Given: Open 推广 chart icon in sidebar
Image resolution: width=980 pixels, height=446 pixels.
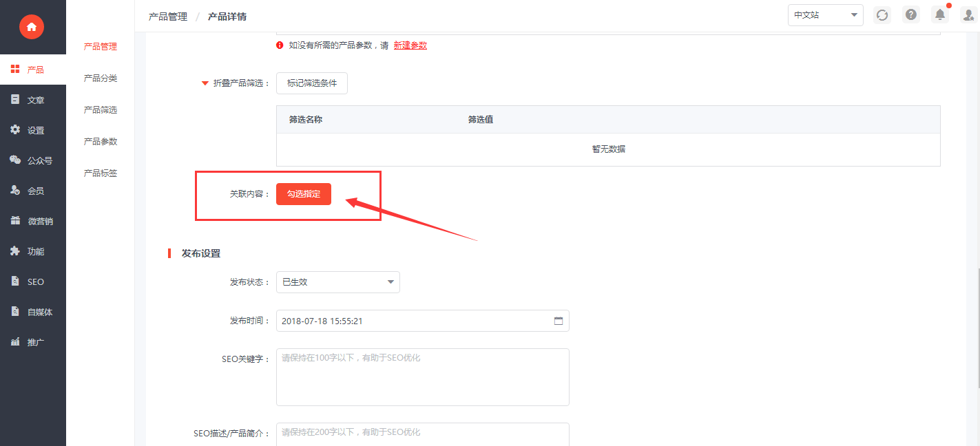Looking at the screenshot, I should pos(15,342).
